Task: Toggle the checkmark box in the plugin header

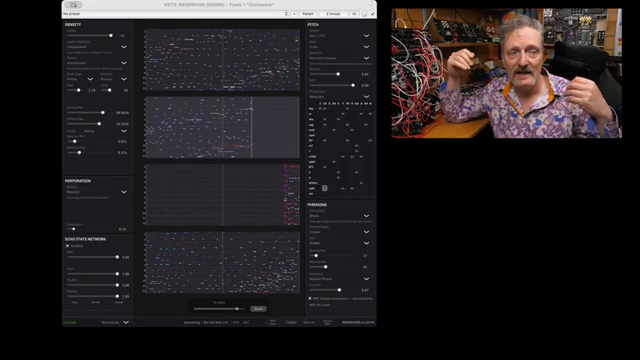Action: 372,14
